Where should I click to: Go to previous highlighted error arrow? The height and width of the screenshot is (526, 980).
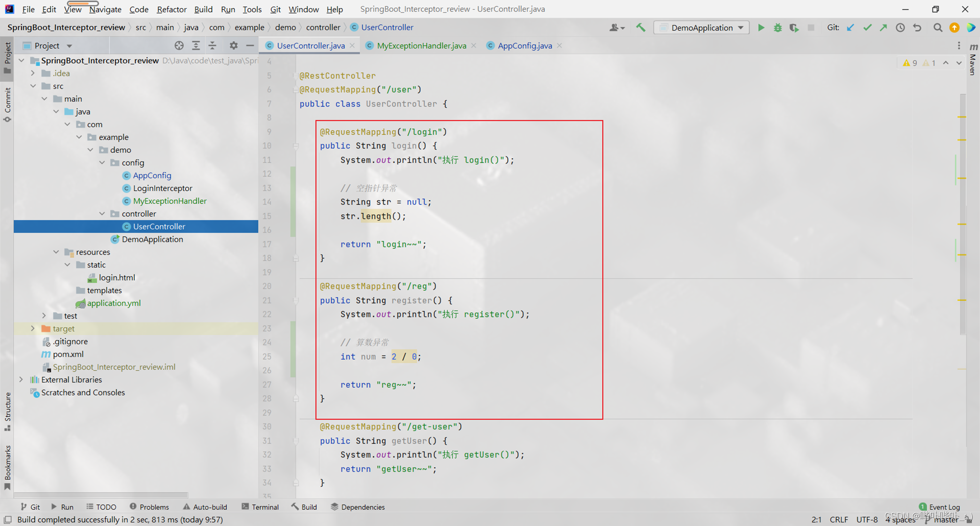946,63
